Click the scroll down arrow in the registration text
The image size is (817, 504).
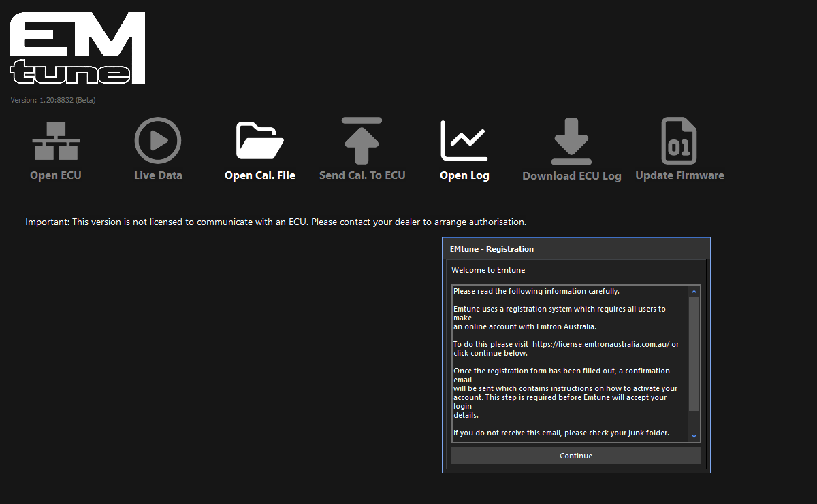694,436
